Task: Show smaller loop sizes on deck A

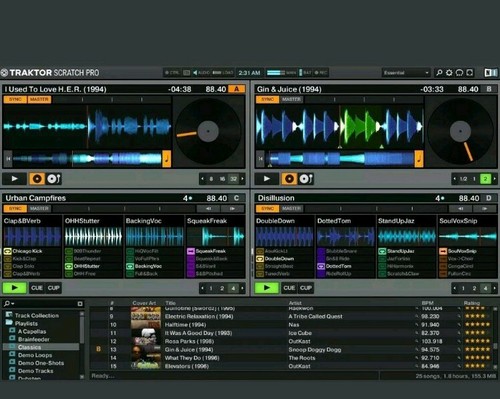Action: pos(202,179)
